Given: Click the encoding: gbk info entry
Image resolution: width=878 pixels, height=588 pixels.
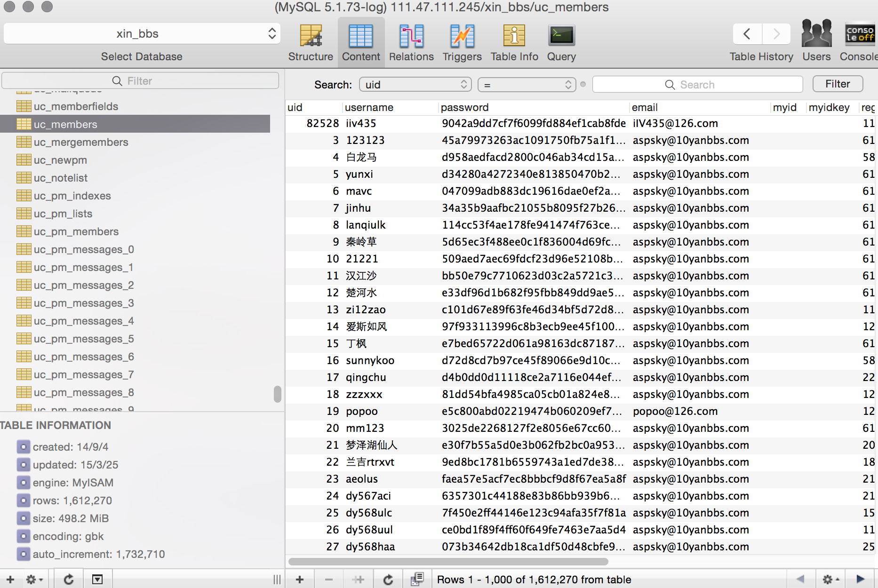Looking at the screenshot, I should pos(68,536).
